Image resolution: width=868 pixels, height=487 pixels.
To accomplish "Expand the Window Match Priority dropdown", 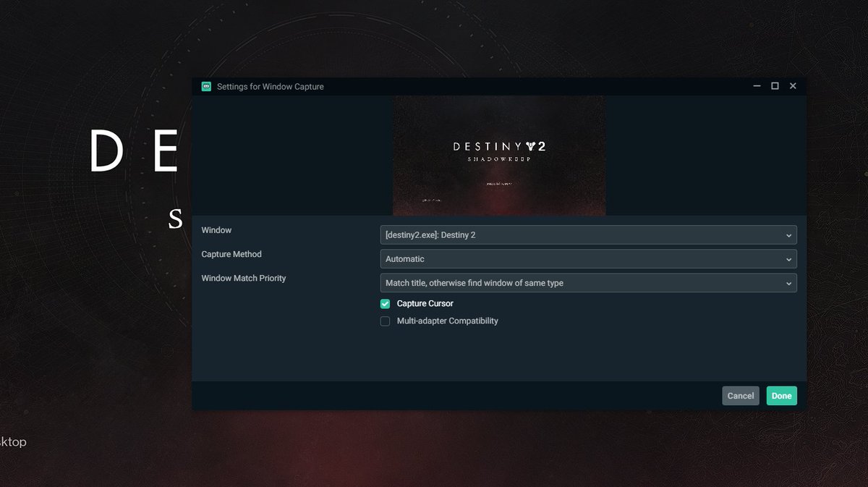I will click(588, 283).
